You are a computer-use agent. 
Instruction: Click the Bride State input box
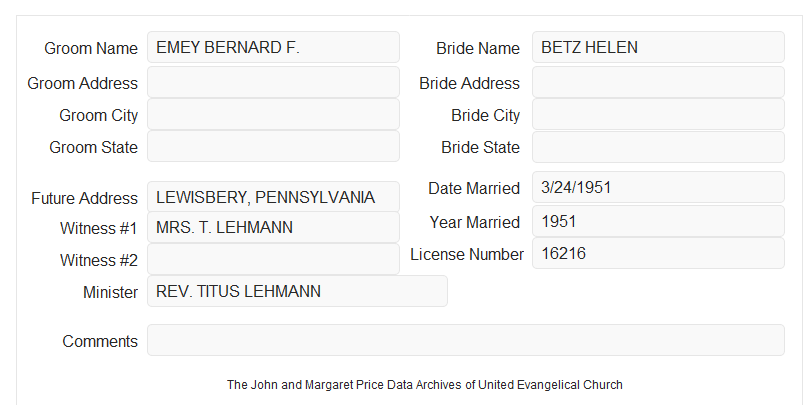click(x=658, y=147)
